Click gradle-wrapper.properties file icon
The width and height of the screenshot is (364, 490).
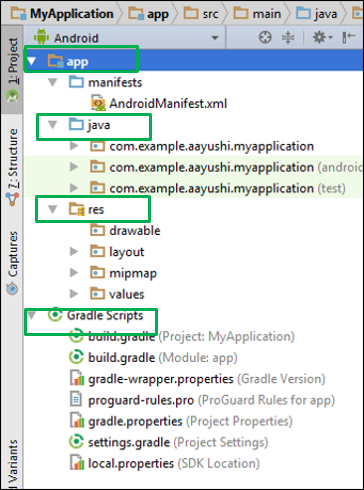point(77,379)
